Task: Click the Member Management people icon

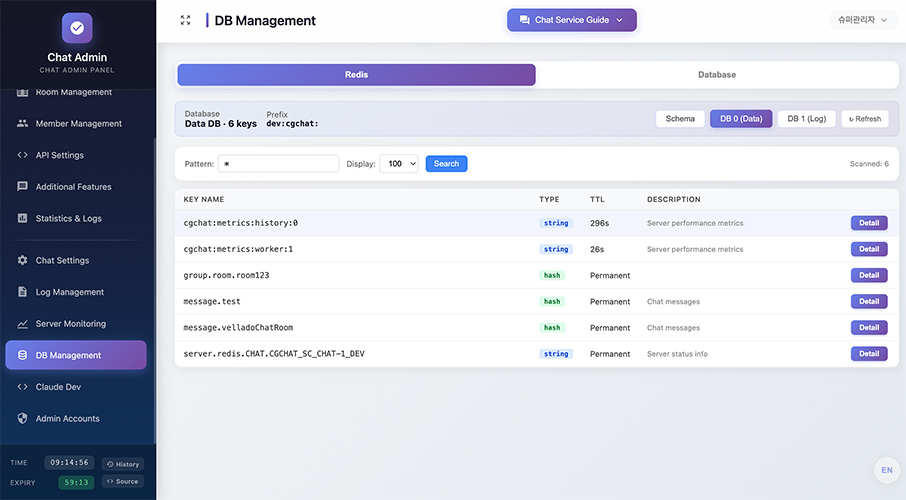Action: click(x=23, y=123)
